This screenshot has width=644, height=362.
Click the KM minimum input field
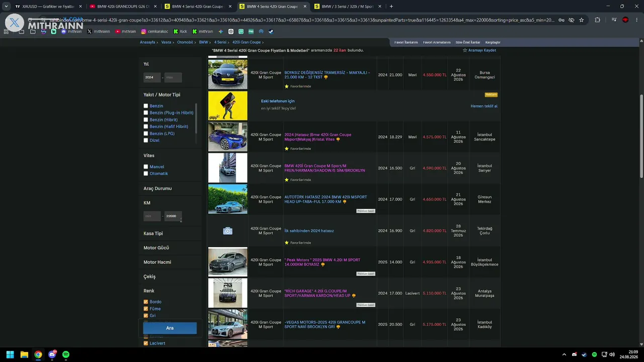coord(152,216)
